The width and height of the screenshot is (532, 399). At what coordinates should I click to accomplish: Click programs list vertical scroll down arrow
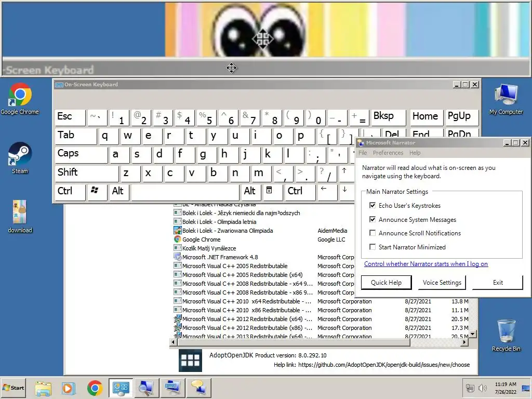pos(473,334)
